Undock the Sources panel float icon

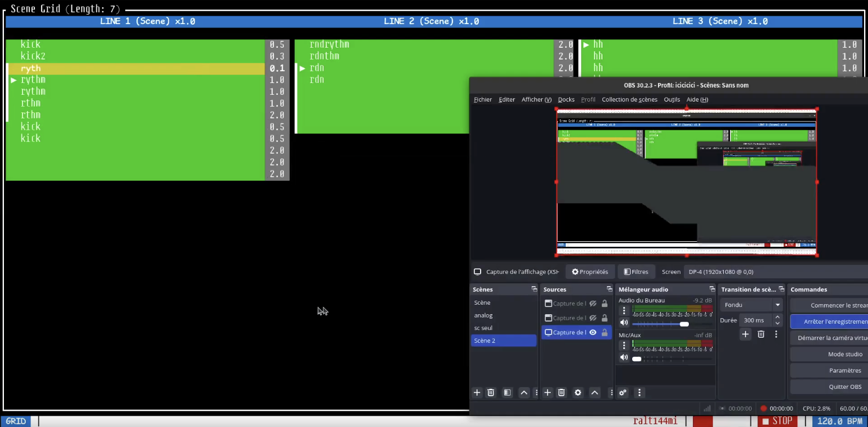[x=609, y=289]
